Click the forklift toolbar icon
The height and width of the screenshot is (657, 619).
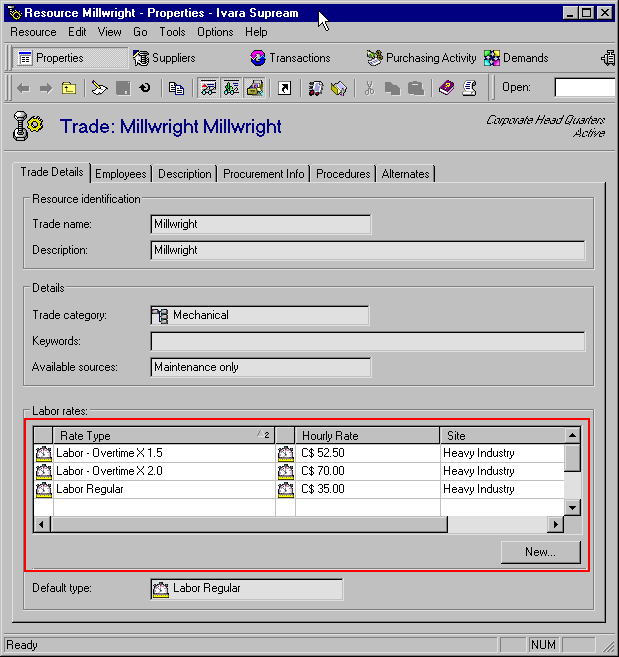click(x=316, y=88)
